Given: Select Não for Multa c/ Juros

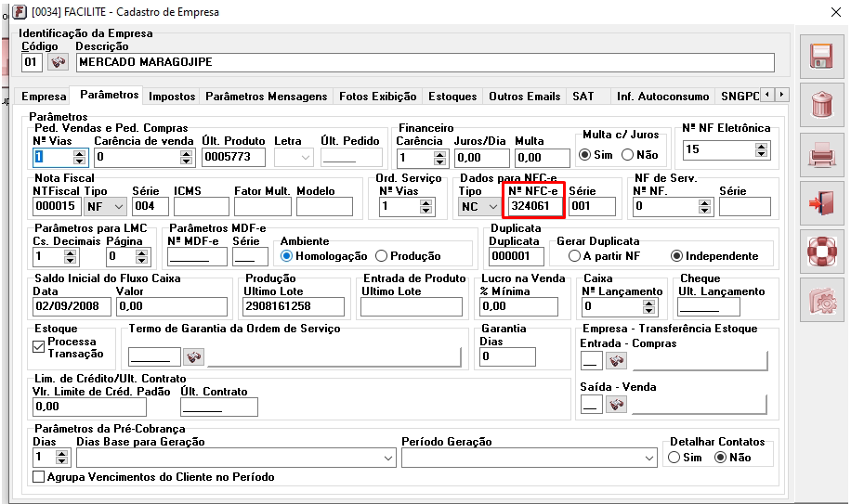Looking at the screenshot, I should [x=627, y=154].
